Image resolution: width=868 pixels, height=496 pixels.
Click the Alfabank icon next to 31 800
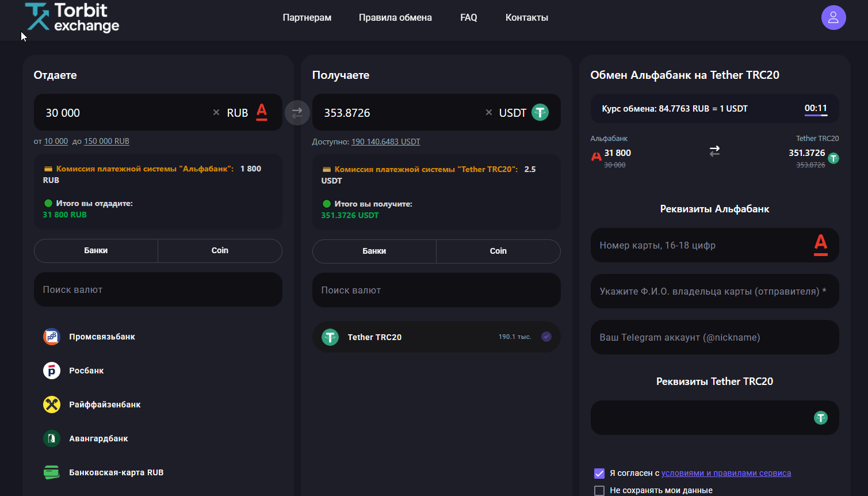point(596,156)
